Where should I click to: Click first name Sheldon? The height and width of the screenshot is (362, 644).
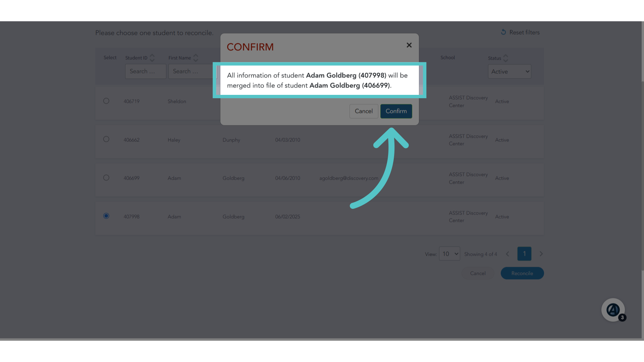tap(177, 102)
